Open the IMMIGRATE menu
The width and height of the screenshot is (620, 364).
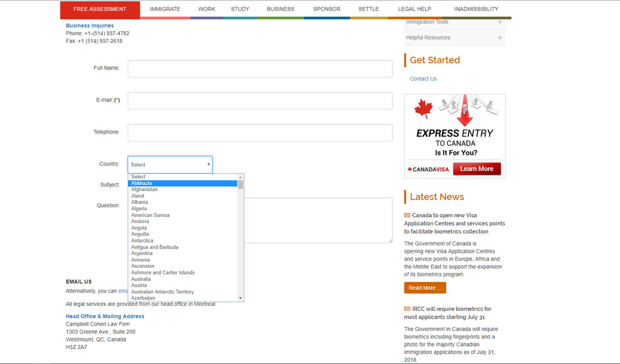[165, 9]
